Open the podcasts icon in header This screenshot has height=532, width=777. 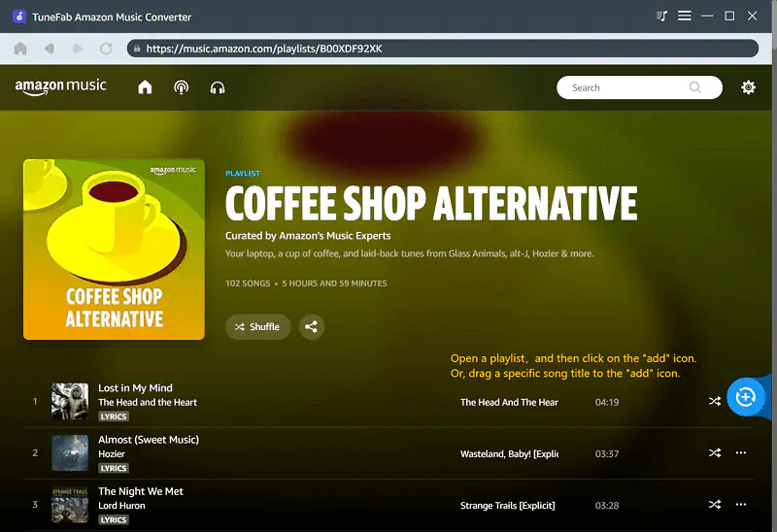pyautogui.click(x=182, y=87)
